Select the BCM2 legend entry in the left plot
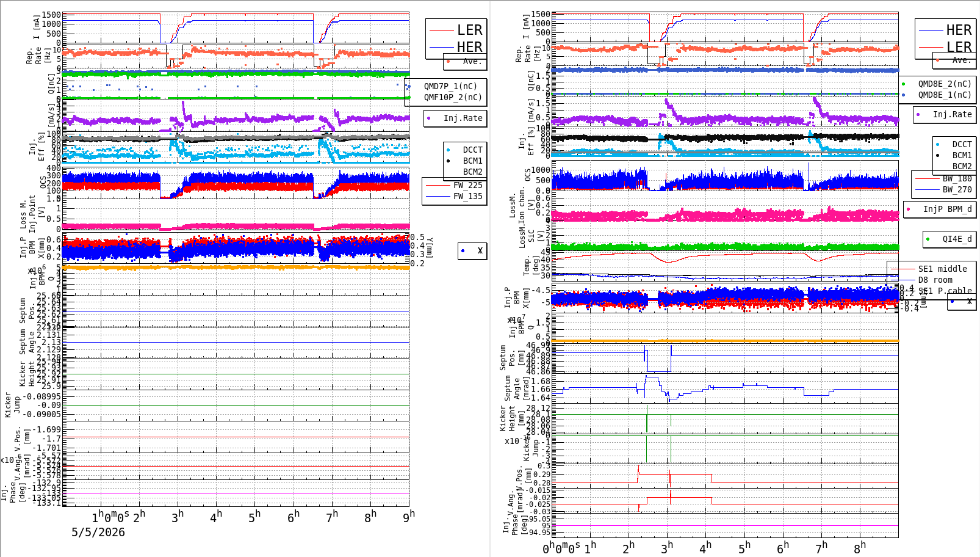The image size is (980, 557). 472,172
